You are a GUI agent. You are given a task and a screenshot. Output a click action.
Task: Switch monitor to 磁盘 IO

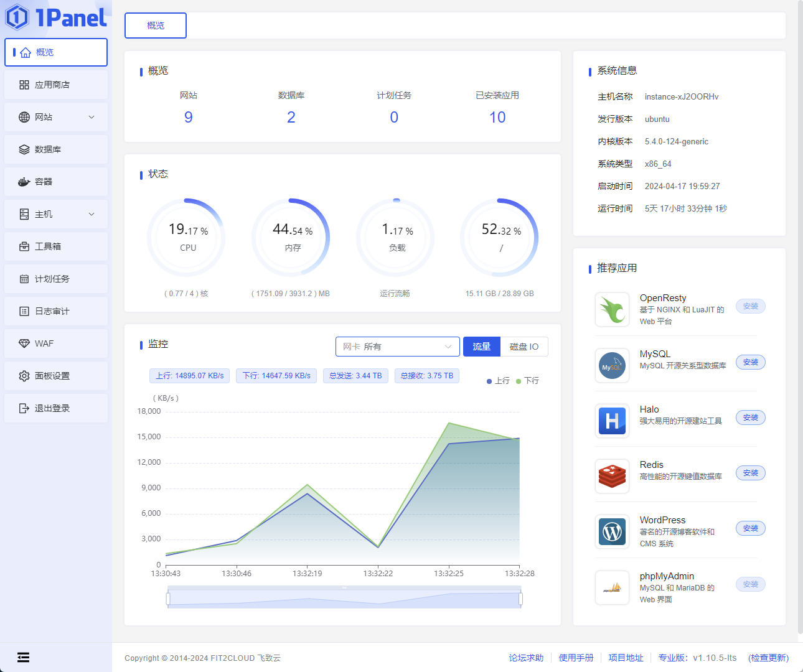[524, 347]
